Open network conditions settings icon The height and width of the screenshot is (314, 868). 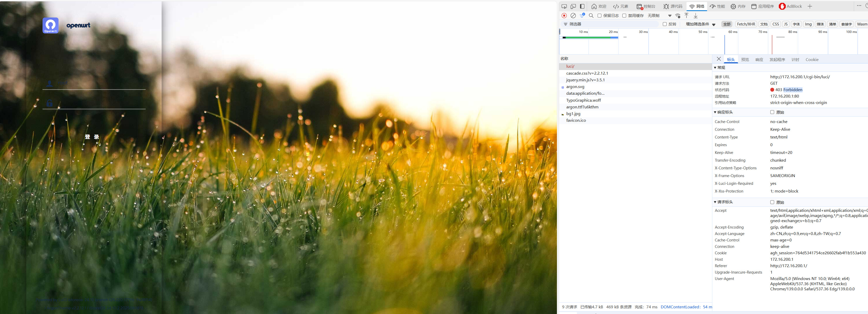click(x=678, y=15)
